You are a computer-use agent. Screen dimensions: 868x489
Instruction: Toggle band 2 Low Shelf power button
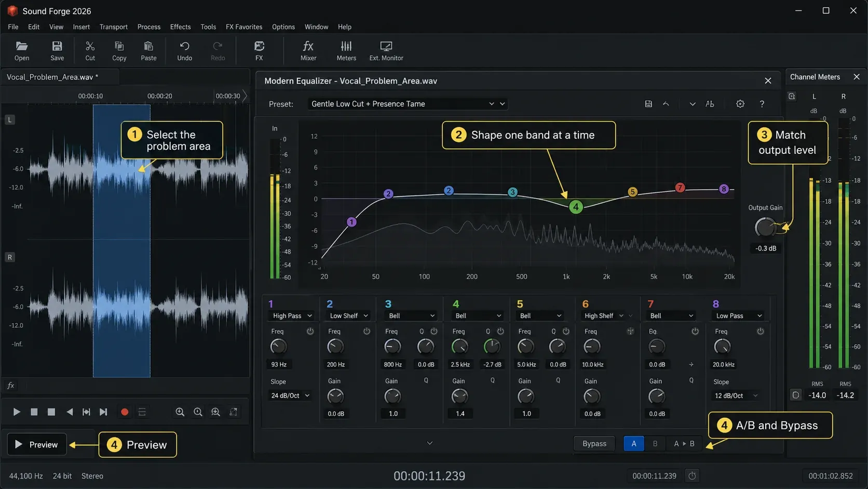pyautogui.click(x=367, y=331)
